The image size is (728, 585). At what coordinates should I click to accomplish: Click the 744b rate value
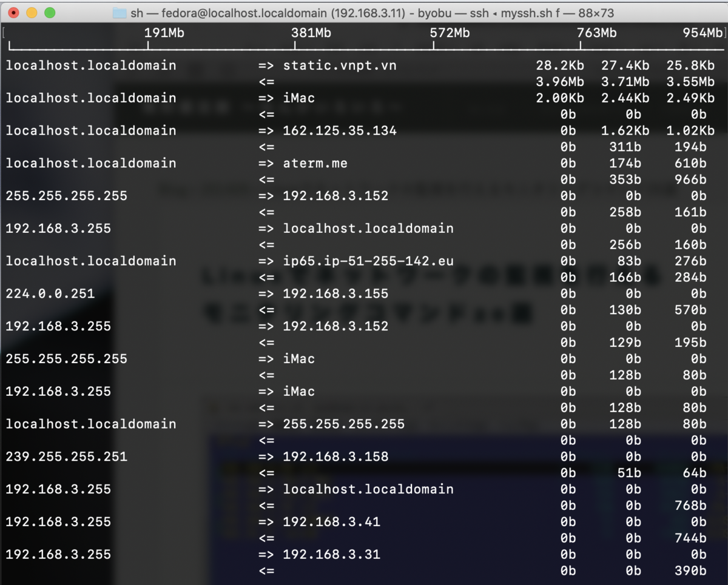point(690,538)
